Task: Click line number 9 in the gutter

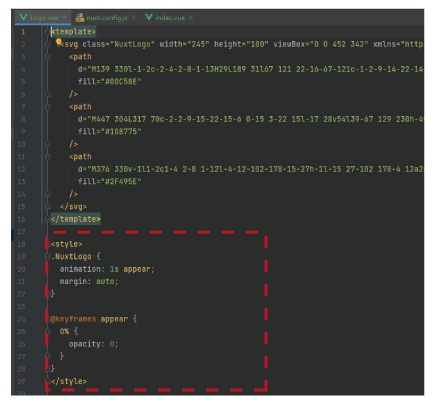Action: click(x=23, y=131)
